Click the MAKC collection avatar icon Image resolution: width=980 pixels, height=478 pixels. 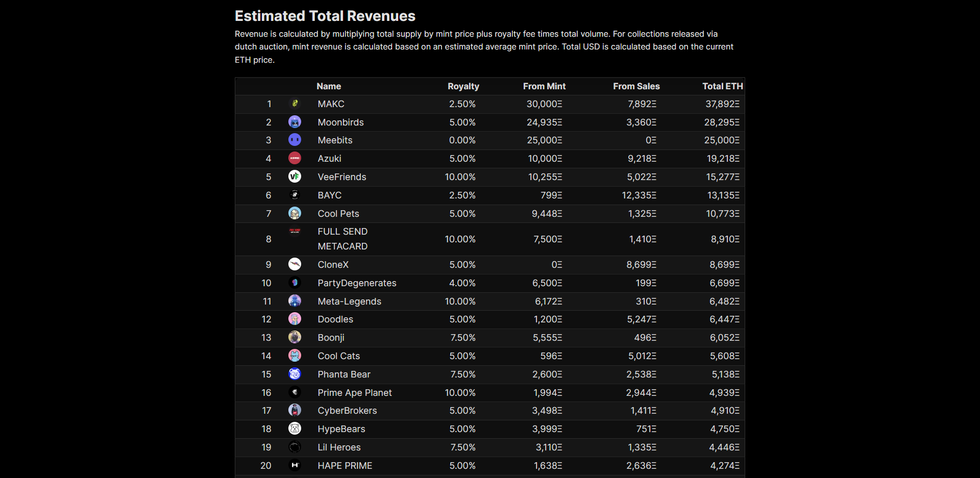tap(295, 104)
